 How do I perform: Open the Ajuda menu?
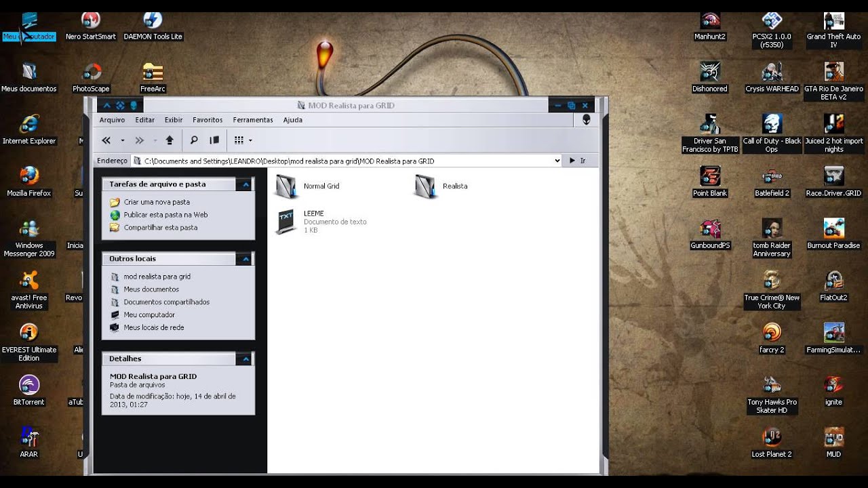(x=293, y=120)
